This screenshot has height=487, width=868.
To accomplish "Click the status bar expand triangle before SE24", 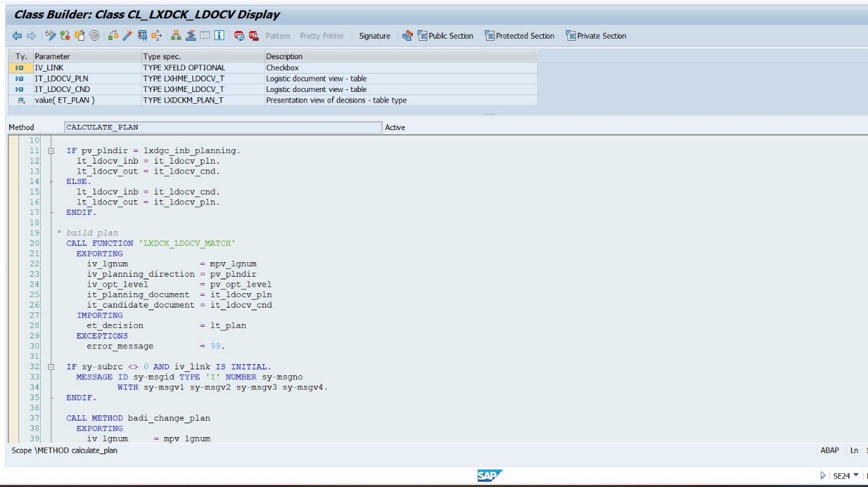I will (823, 476).
